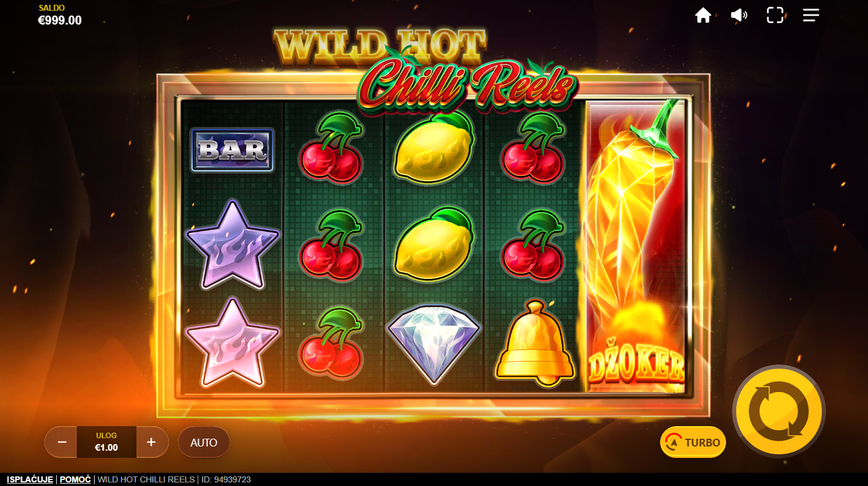Open the POMOĆ help link
868x486 pixels.
click(75, 479)
